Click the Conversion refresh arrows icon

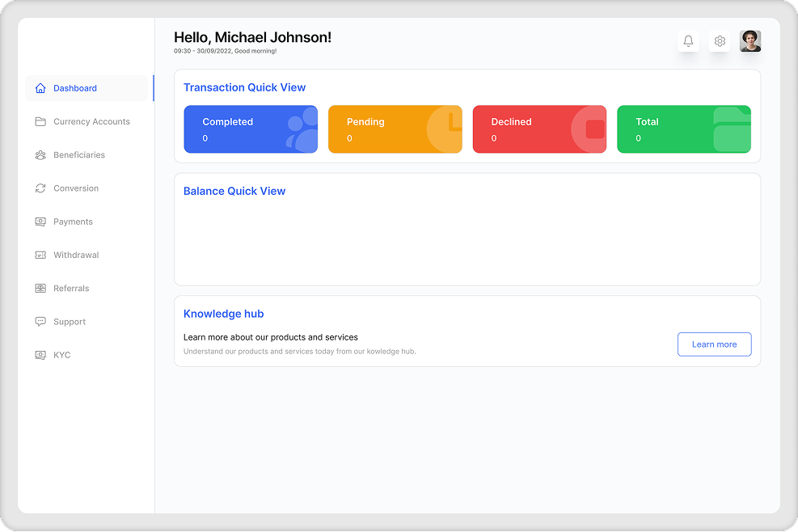40,188
